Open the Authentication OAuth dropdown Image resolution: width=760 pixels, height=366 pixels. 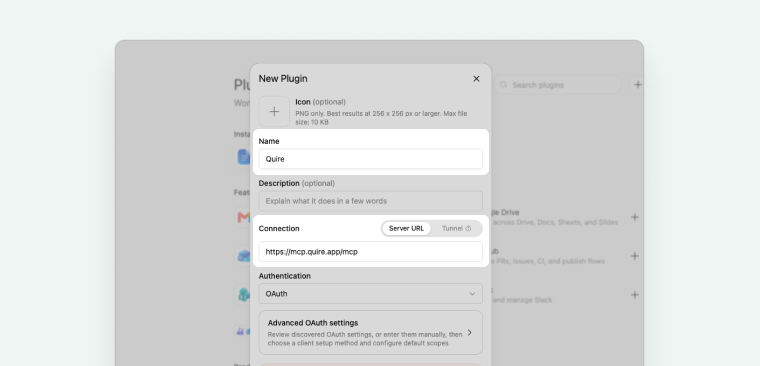(370, 294)
